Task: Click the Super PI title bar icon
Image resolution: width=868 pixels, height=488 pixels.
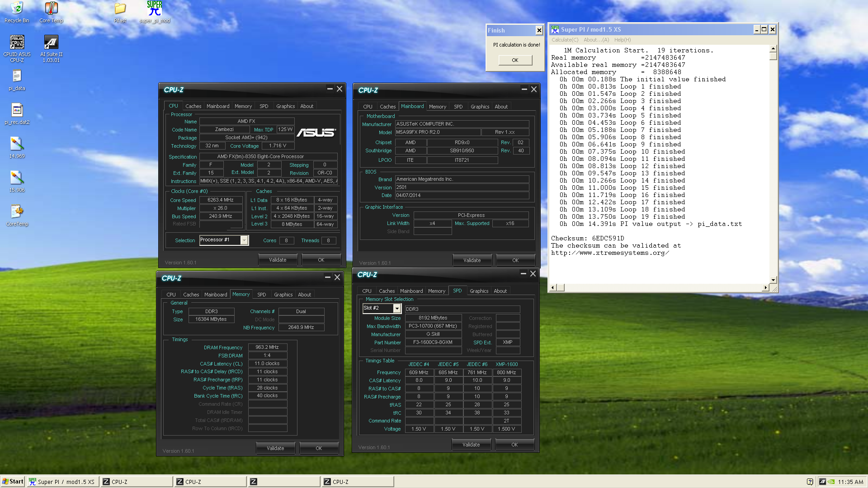Action: [x=555, y=29]
